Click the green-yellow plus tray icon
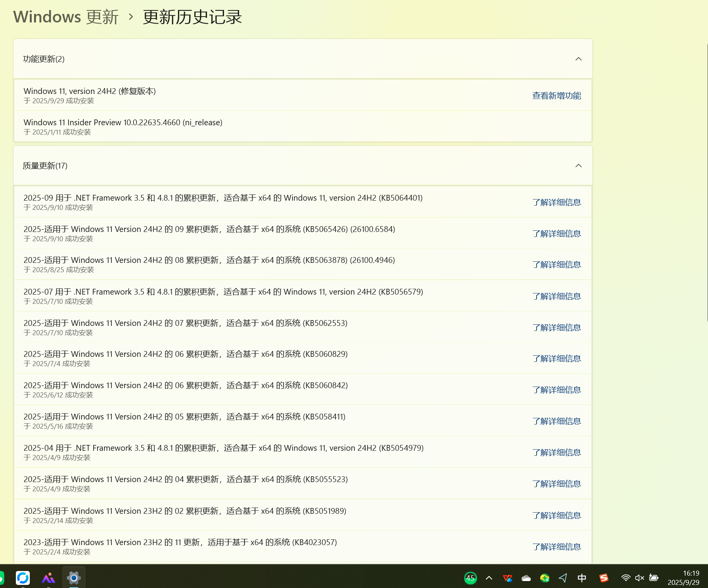 [545, 578]
